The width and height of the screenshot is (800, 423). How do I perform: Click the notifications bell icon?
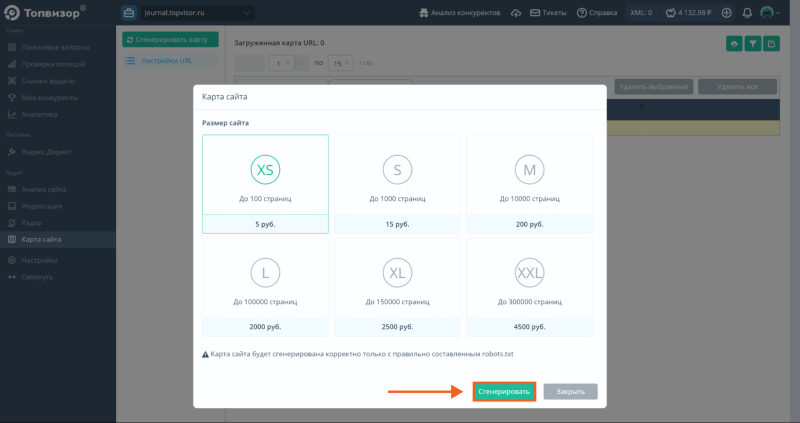tap(748, 13)
